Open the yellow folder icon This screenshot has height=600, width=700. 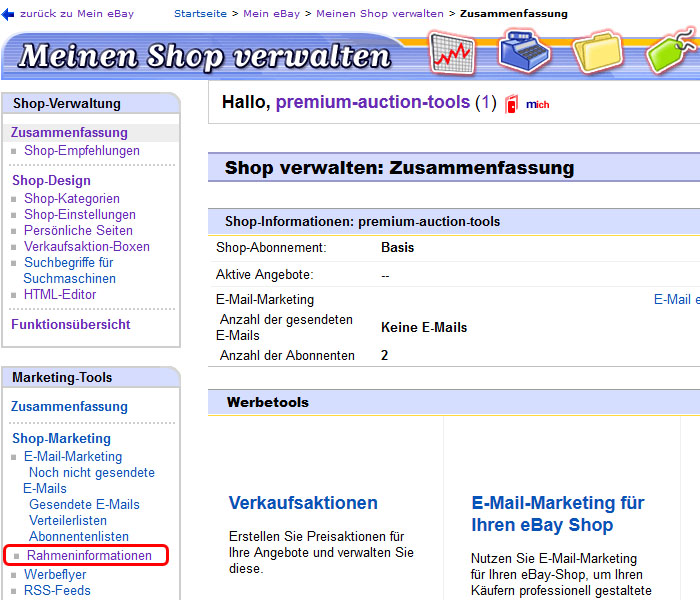[598, 52]
